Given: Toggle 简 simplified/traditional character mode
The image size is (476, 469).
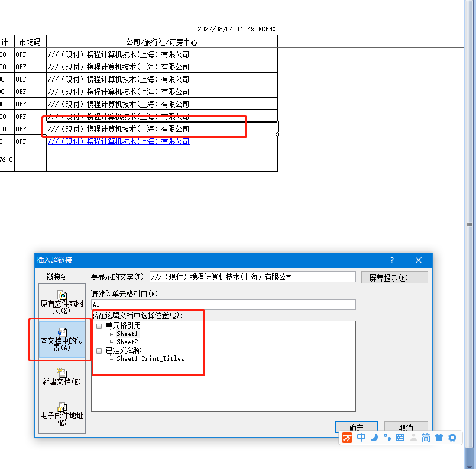Looking at the screenshot, I should [x=426, y=438].
